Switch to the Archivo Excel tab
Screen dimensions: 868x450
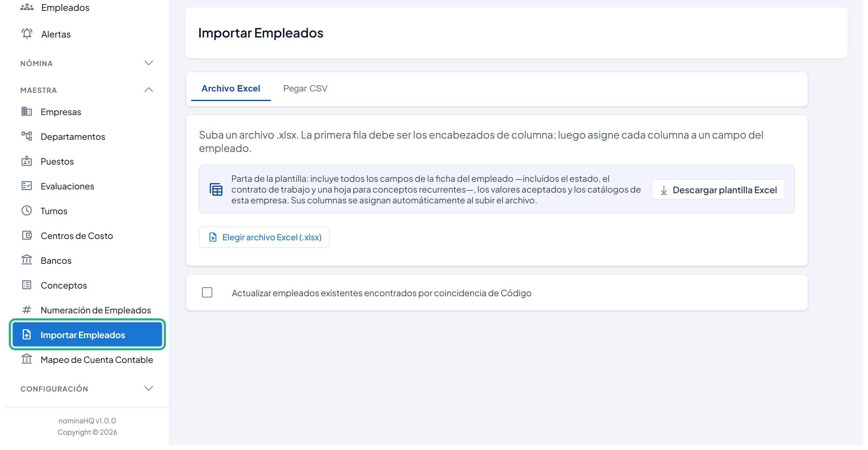[232, 89]
